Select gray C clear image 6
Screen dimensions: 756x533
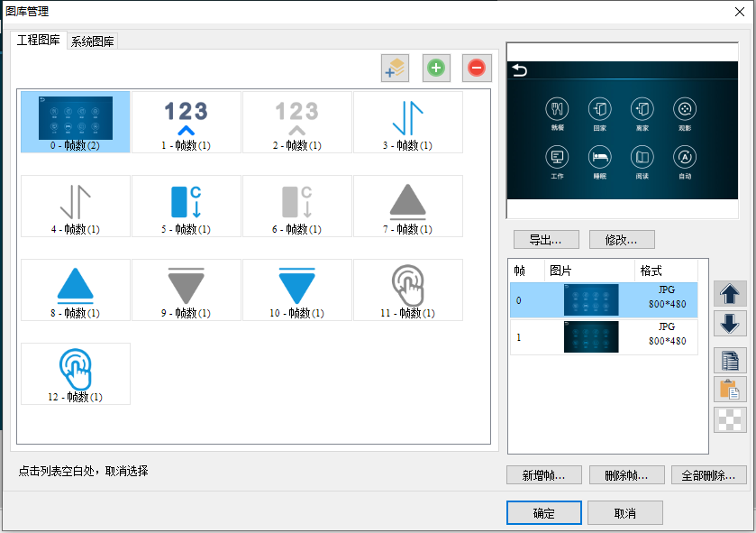point(297,206)
